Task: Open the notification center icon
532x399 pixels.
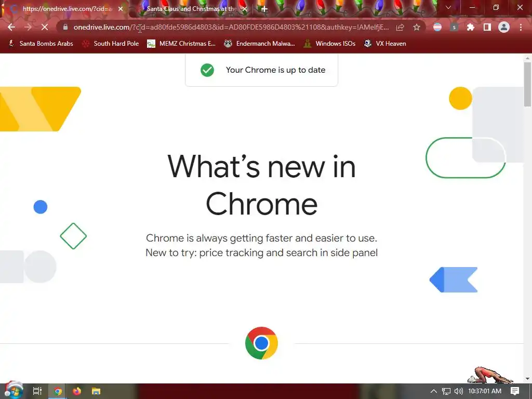Action: tap(515, 391)
